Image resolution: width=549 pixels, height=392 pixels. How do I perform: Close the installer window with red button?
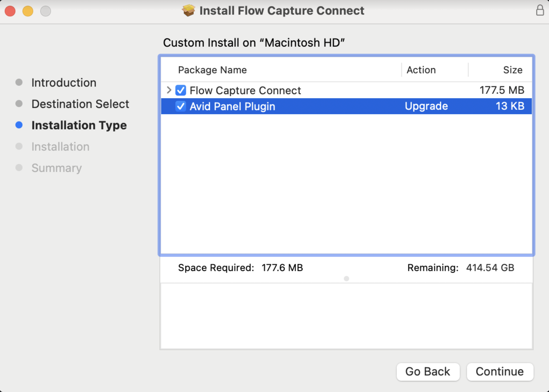(x=10, y=11)
